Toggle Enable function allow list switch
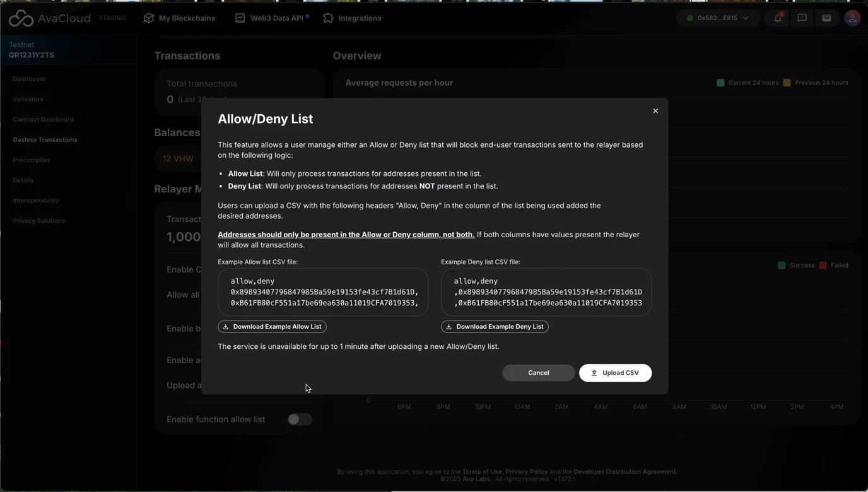This screenshot has width=868, height=492. pos(300,419)
